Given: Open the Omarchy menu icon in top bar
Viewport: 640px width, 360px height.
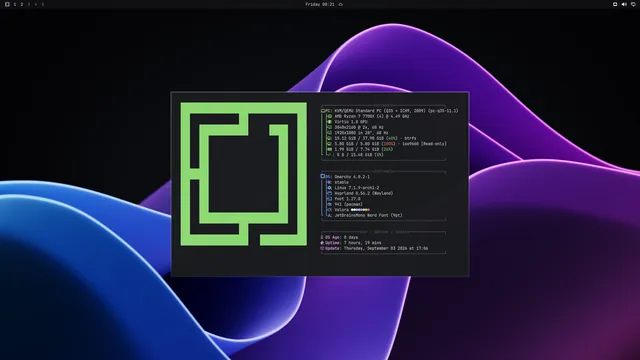Looking at the screenshot, I should [7, 4].
